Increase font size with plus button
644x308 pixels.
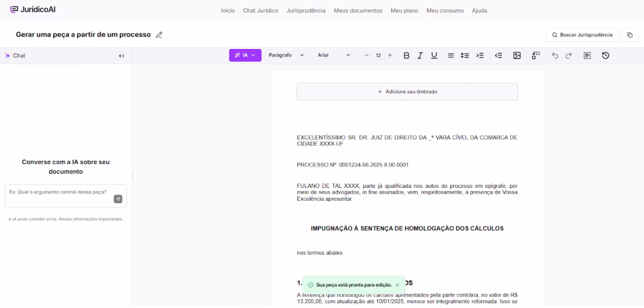[x=390, y=55]
